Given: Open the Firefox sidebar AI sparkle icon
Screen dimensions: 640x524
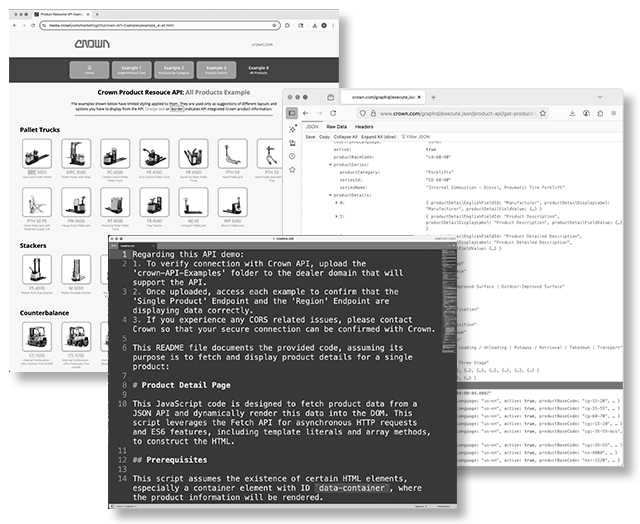Looking at the screenshot, I should (292, 129).
